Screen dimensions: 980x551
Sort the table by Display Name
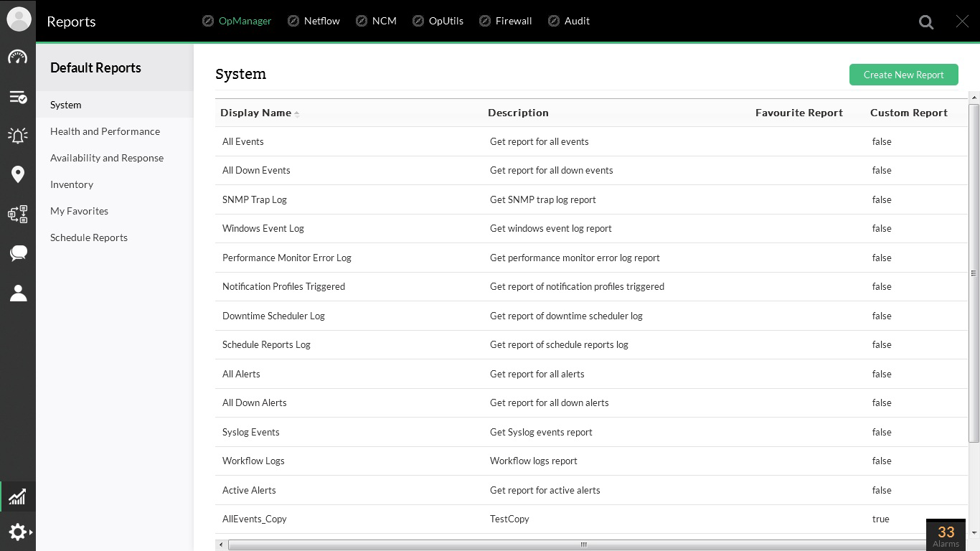pyautogui.click(x=256, y=113)
